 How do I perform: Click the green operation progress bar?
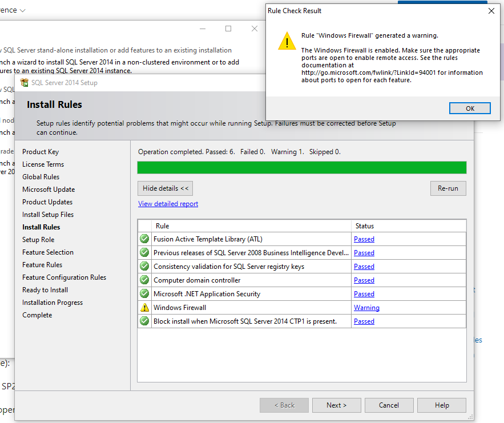pyautogui.click(x=301, y=167)
